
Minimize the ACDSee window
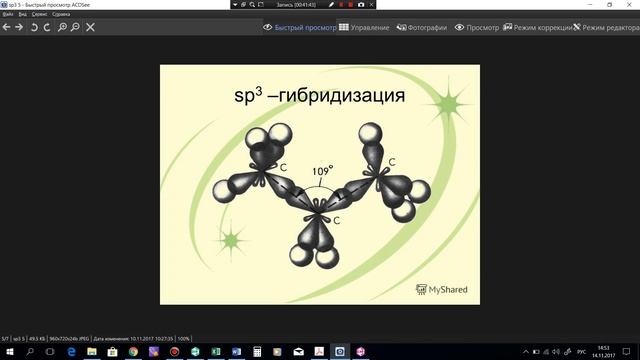(x=590, y=4)
